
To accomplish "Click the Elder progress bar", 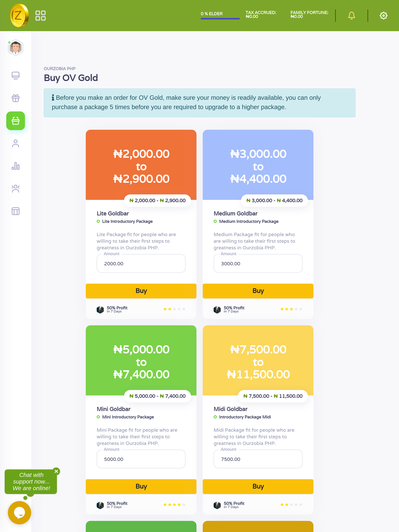I will pos(220,19).
